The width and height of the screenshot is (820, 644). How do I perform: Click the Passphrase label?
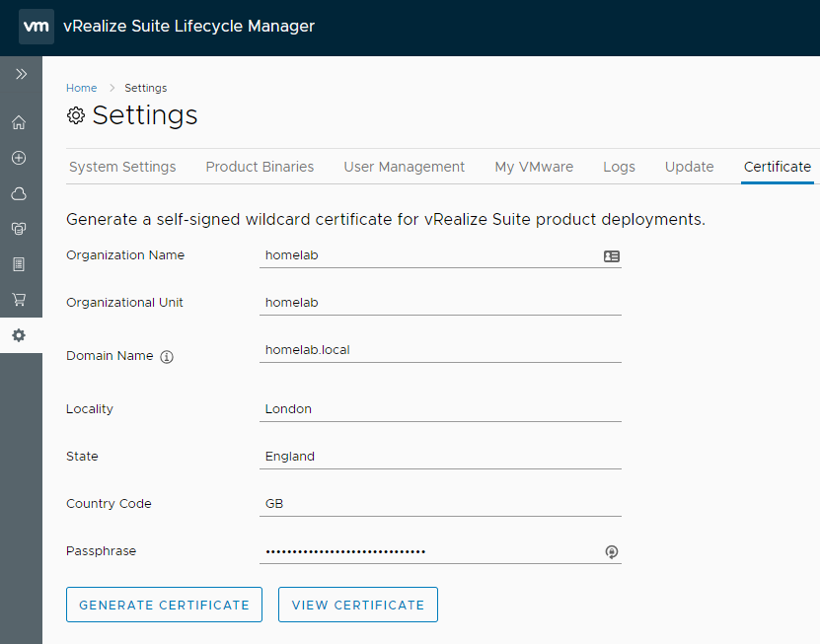tap(101, 551)
